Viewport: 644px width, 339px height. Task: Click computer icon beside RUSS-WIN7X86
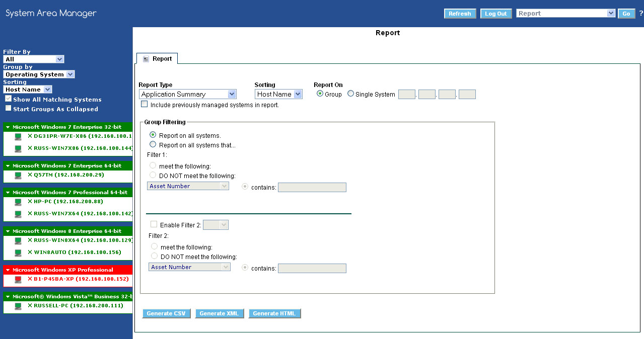pos(18,148)
